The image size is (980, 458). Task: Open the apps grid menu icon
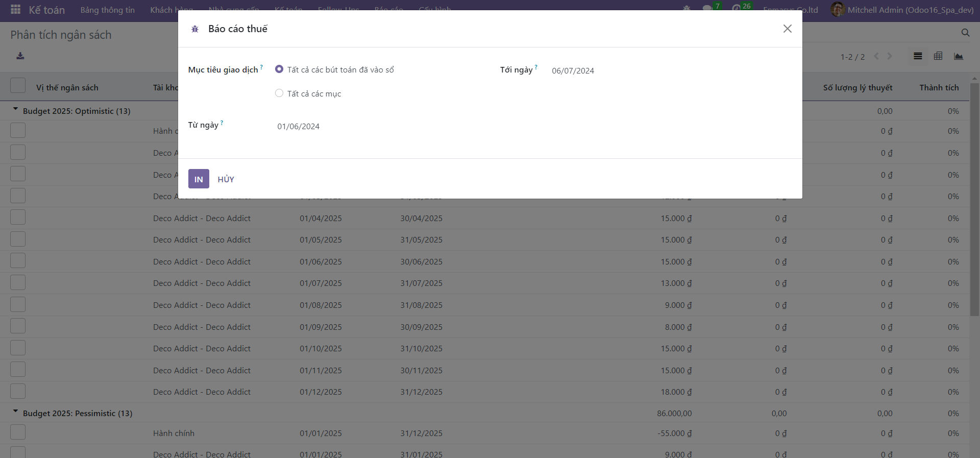[15, 10]
